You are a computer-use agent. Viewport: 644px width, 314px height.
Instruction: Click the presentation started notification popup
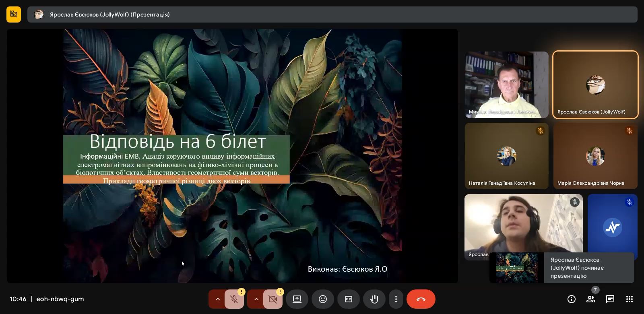561,268
